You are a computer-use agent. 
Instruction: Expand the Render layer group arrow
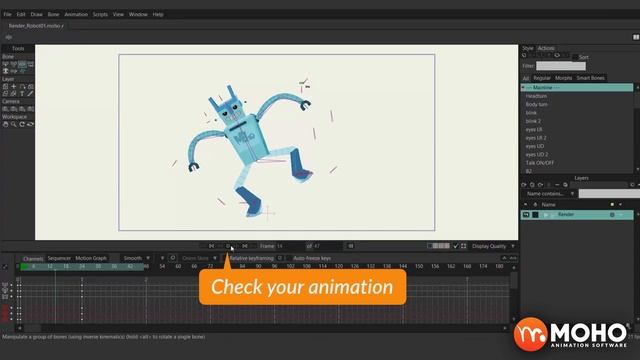pos(546,215)
